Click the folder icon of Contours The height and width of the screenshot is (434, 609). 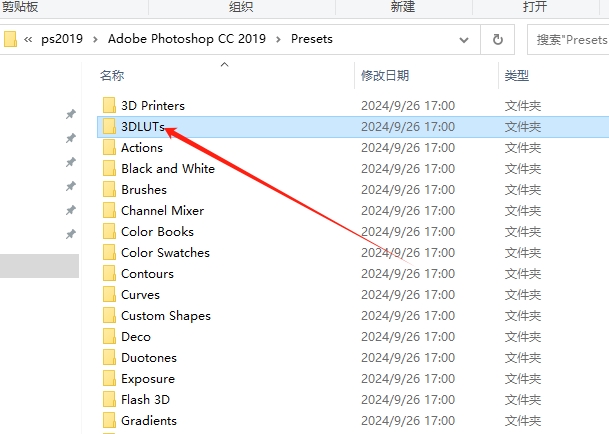point(109,273)
